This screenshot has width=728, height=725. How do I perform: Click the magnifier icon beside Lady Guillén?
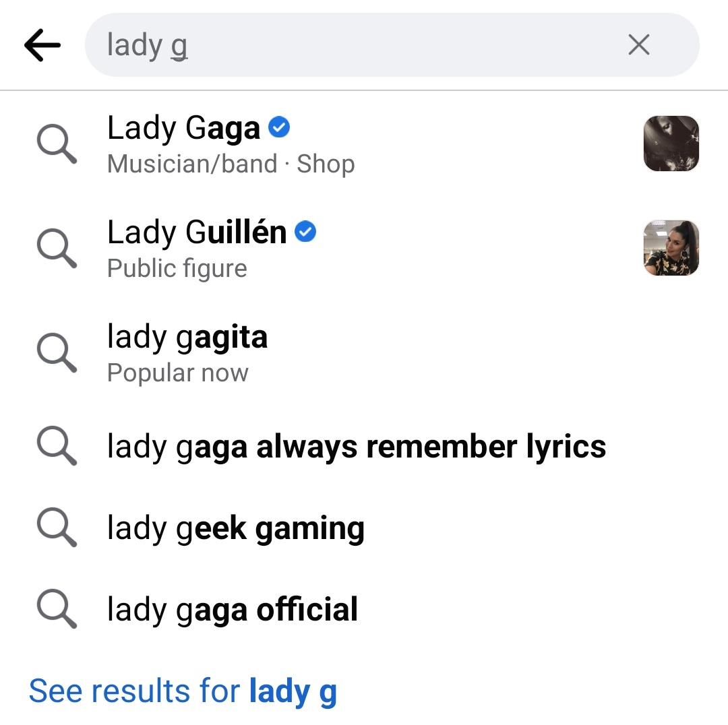[57, 248]
